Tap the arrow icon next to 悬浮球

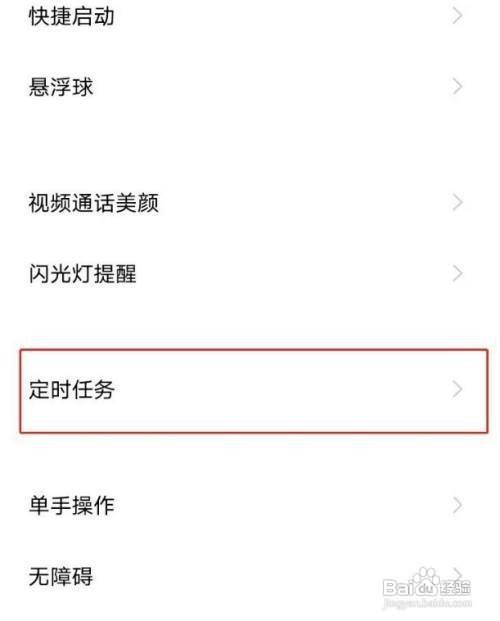(457, 86)
